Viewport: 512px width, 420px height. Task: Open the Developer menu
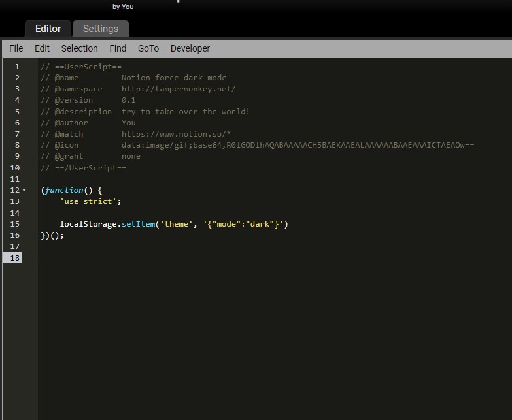pos(190,48)
